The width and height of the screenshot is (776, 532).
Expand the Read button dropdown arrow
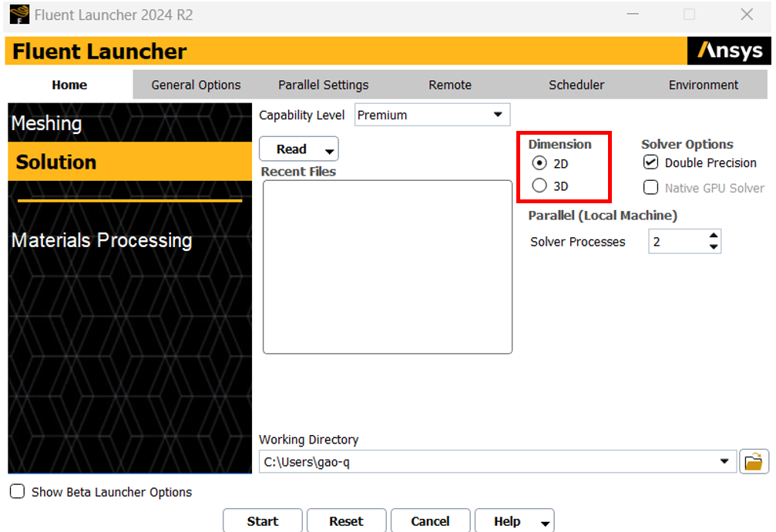pyautogui.click(x=329, y=152)
